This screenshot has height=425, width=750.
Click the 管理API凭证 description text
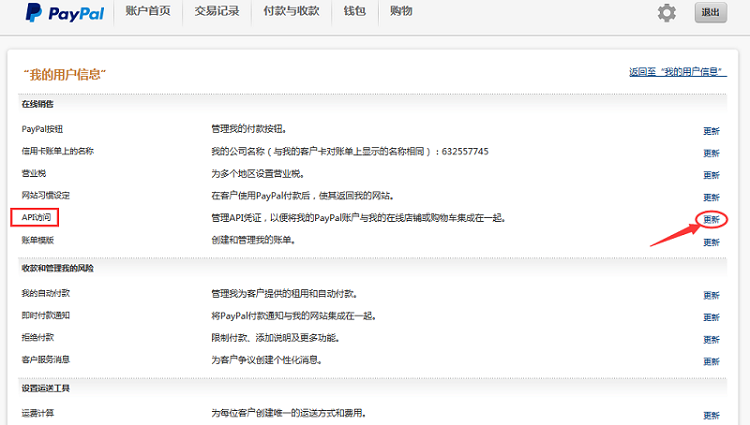pos(359,218)
